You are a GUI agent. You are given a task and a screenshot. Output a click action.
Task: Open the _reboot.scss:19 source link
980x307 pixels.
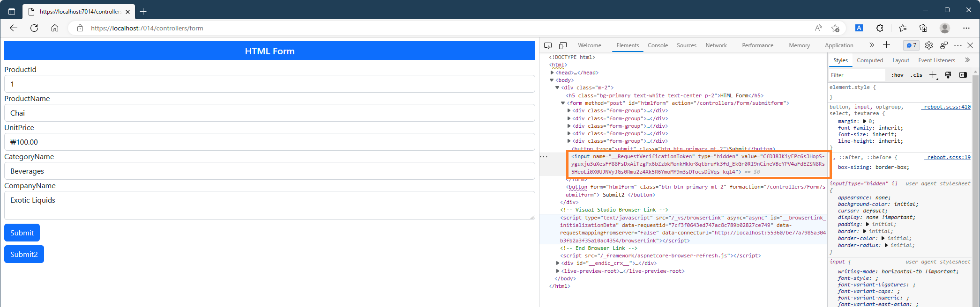click(947, 157)
